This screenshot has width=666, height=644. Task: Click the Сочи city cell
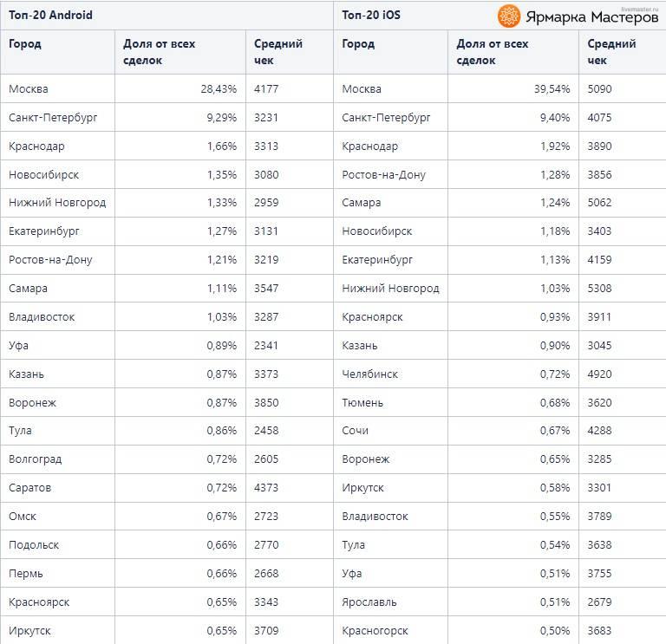356,431
